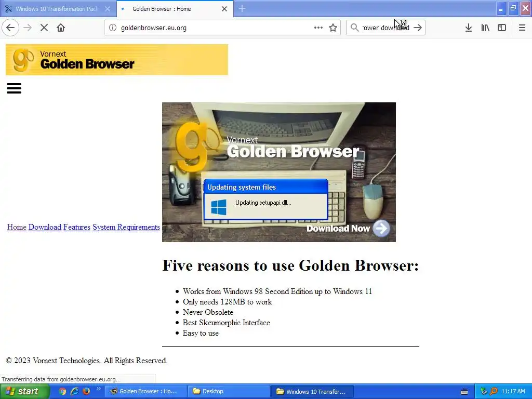Click the Updating system files dialog title
Screen dimensions: 532x399
tap(242, 187)
